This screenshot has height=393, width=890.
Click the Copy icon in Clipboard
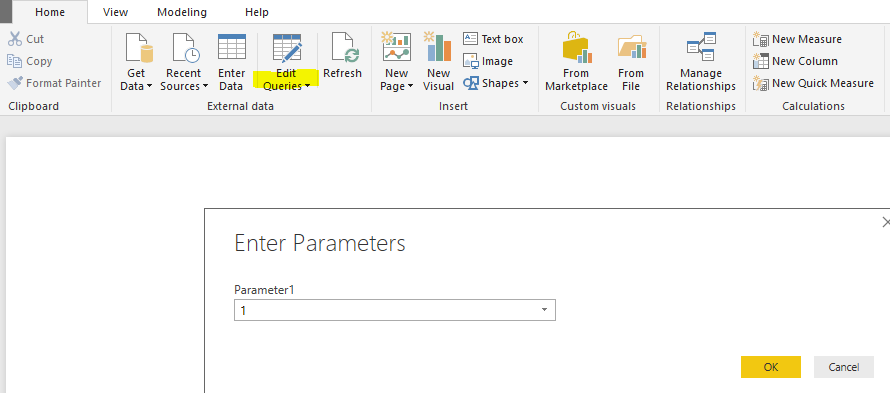[x=15, y=61]
